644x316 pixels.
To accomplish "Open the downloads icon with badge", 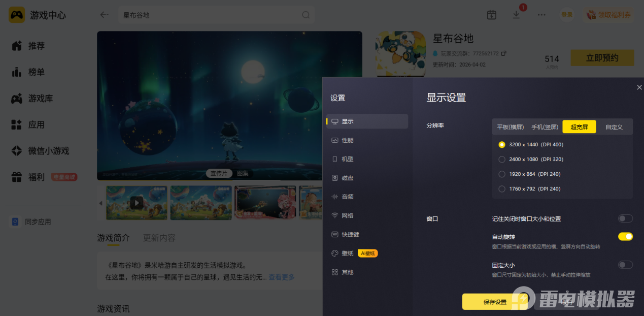I will (x=517, y=14).
